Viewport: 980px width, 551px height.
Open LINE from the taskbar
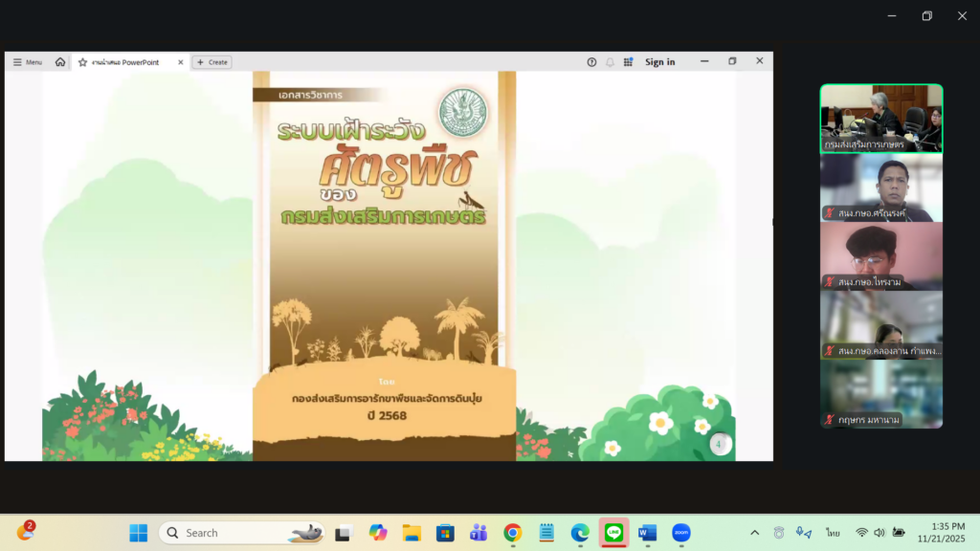(x=613, y=533)
